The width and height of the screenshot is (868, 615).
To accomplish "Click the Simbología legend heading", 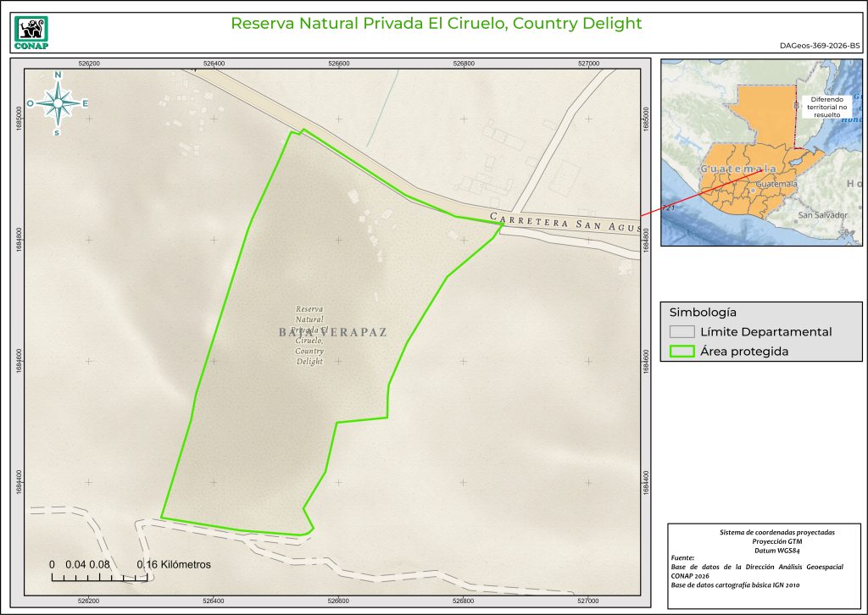I will point(703,312).
